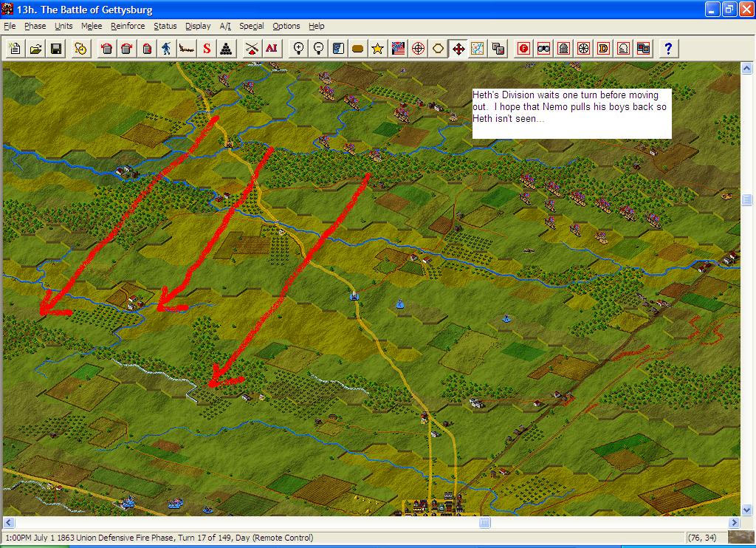Viewport: 756px width, 548px height.
Task: Click the Heth's Division note text
Action: pos(569,106)
